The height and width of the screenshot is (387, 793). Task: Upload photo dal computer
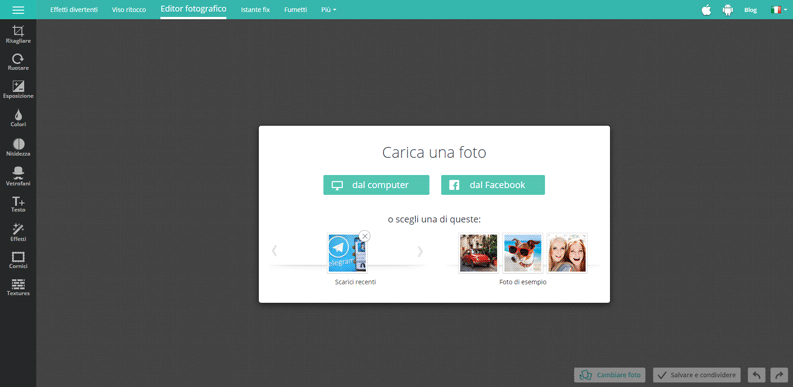[x=376, y=185]
